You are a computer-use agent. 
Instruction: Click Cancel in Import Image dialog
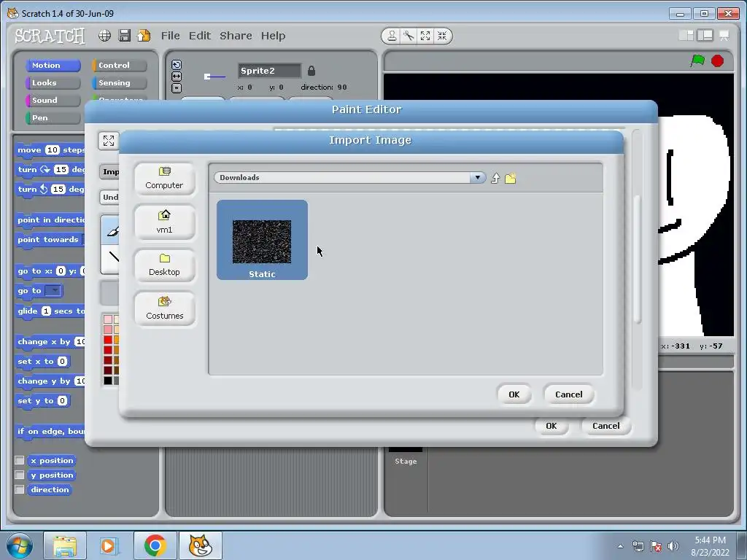(569, 394)
